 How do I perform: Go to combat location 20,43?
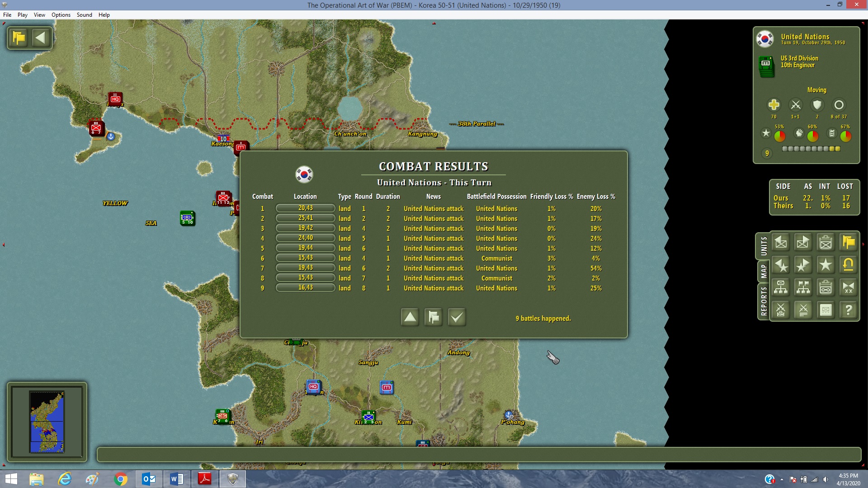click(305, 208)
